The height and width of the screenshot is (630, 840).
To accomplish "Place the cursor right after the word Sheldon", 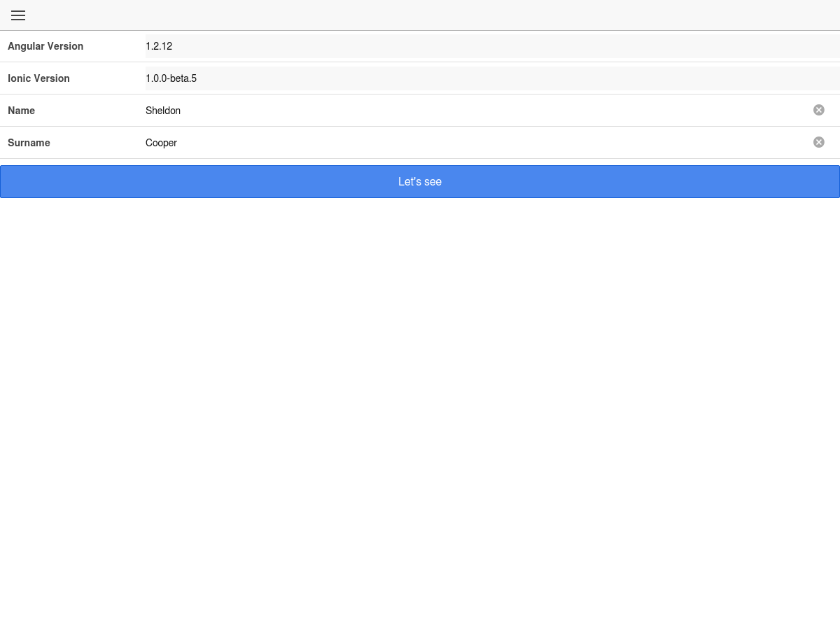I will click(x=182, y=111).
